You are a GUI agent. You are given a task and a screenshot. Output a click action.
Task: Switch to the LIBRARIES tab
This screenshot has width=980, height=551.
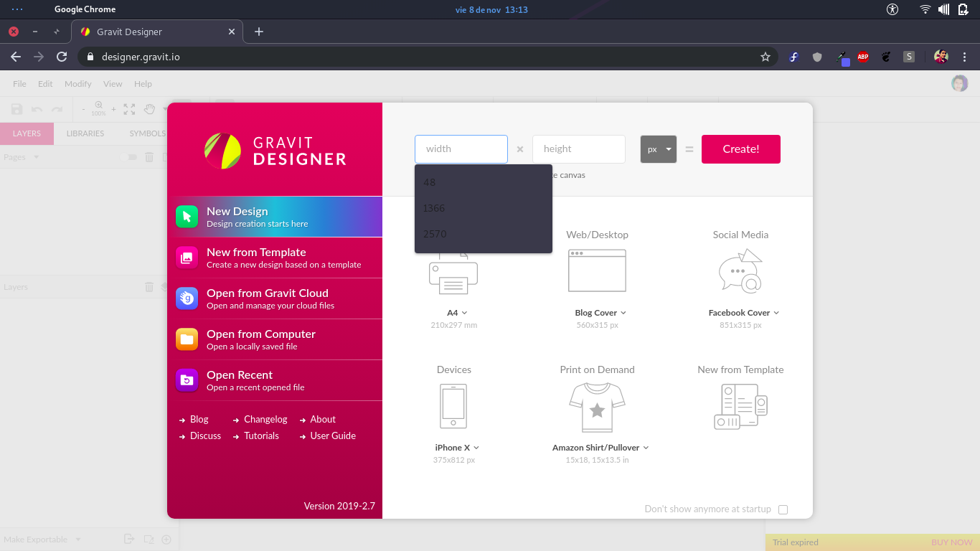85,133
